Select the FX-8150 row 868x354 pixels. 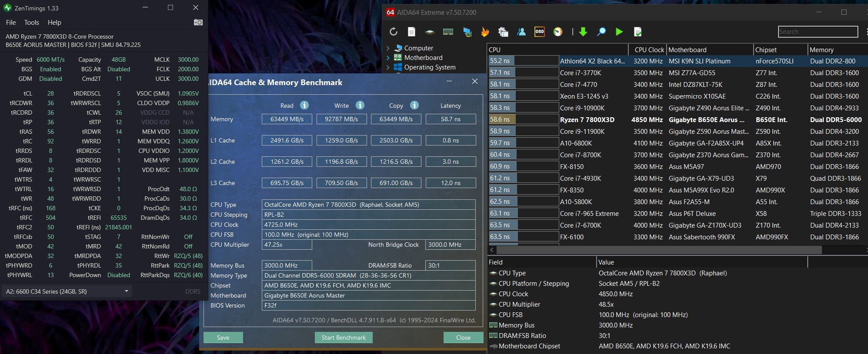tap(678, 167)
